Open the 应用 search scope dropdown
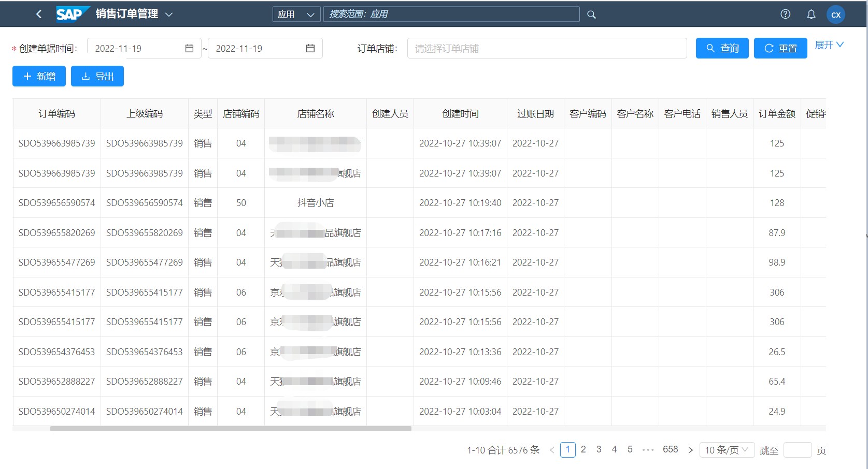This screenshot has height=469, width=868. 296,14
